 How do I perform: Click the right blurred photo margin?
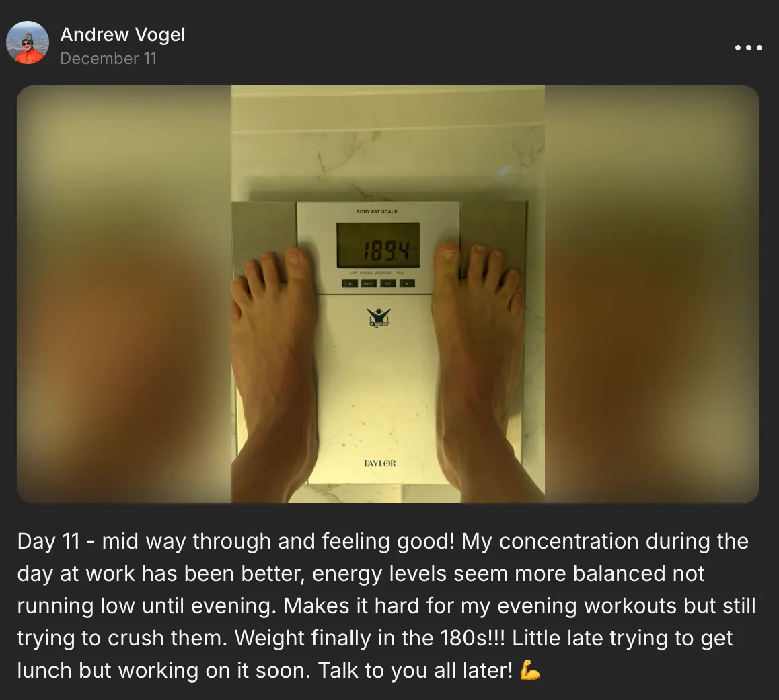click(652, 294)
